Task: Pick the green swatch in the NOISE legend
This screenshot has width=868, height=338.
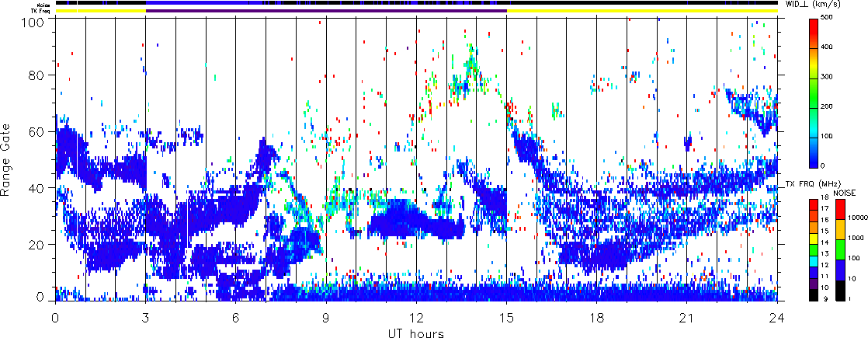Action: (840, 250)
